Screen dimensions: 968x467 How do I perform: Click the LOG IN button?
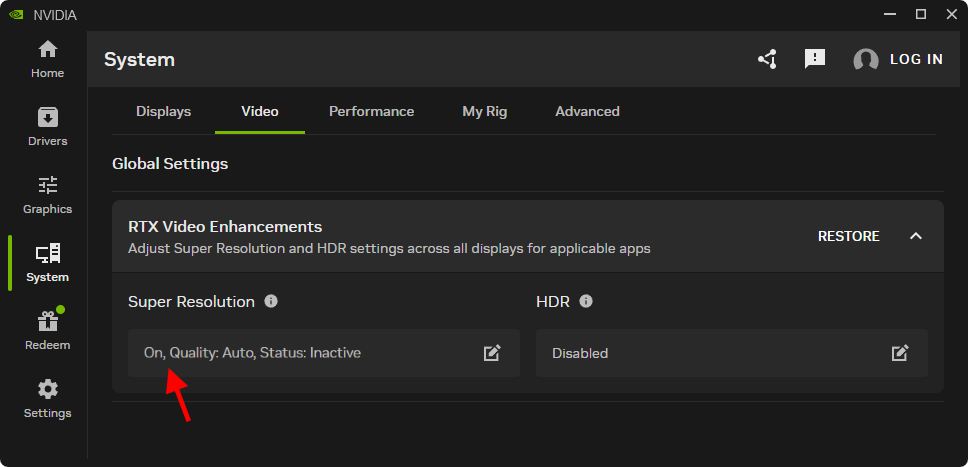click(x=916, y=59)
